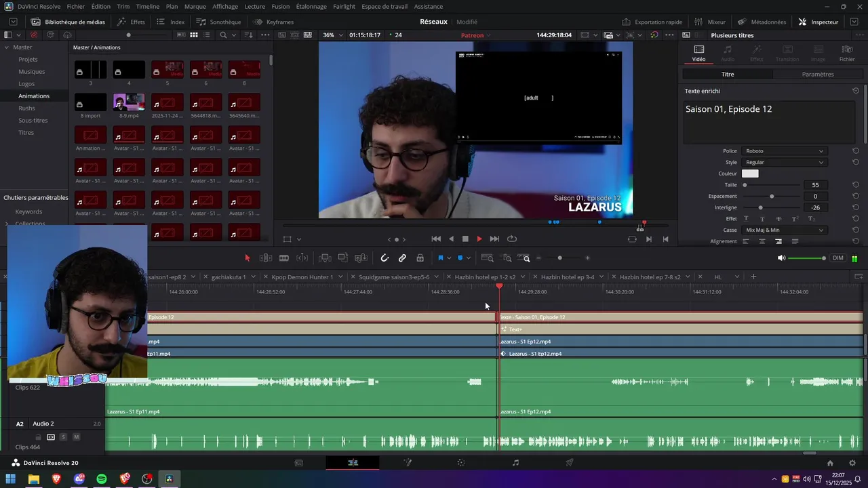Reset the Taille parameter
The width and height of the screenshot is (868, 488).
[856, 185]
